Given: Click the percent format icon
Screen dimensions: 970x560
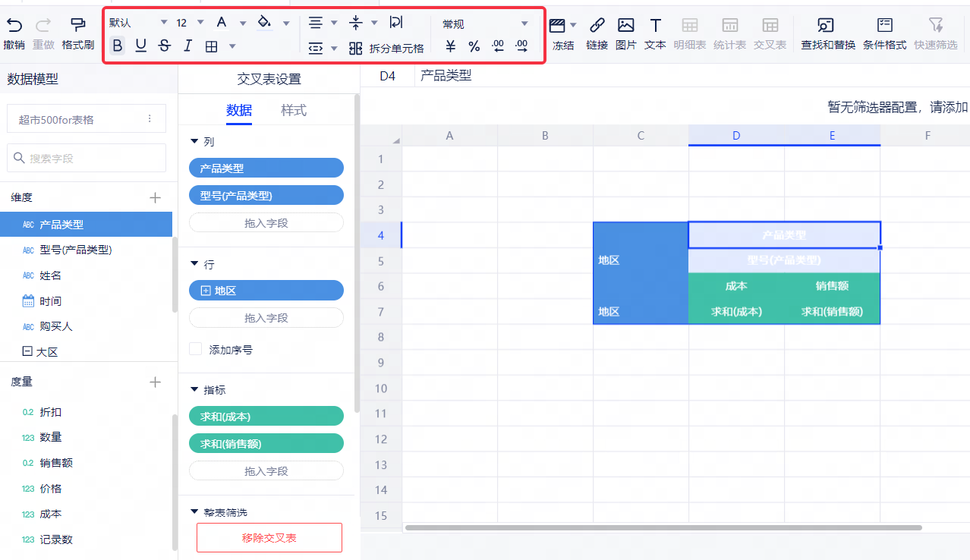Looking at the screenshot, I should point(474,47).
